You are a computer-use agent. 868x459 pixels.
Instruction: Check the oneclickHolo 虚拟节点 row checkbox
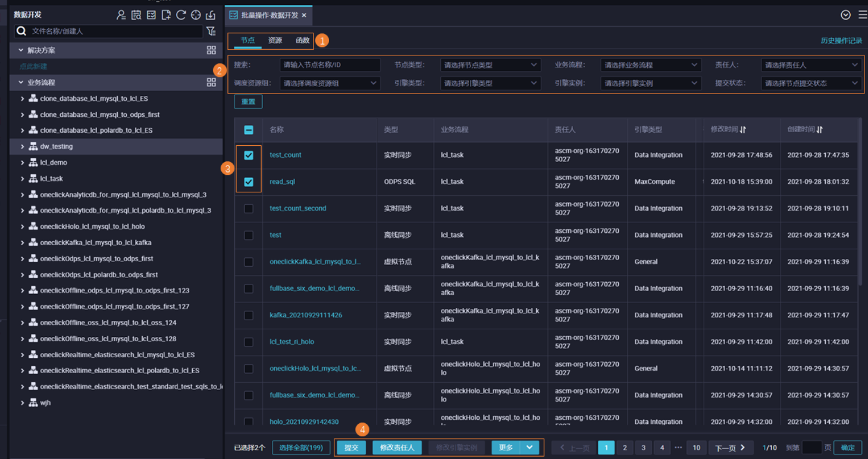pos(249,369)
